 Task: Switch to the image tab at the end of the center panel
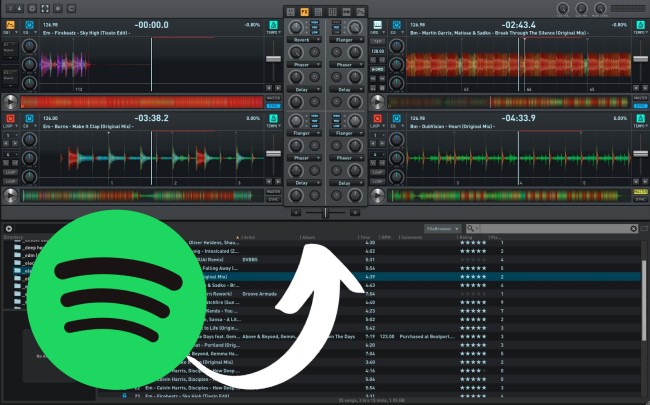pyautogui.click(x=360, y=12)
